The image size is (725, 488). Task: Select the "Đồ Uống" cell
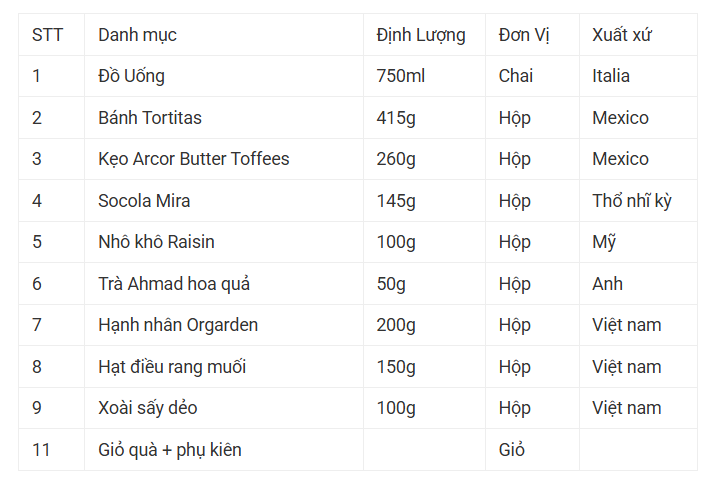(x=131, y=76)
